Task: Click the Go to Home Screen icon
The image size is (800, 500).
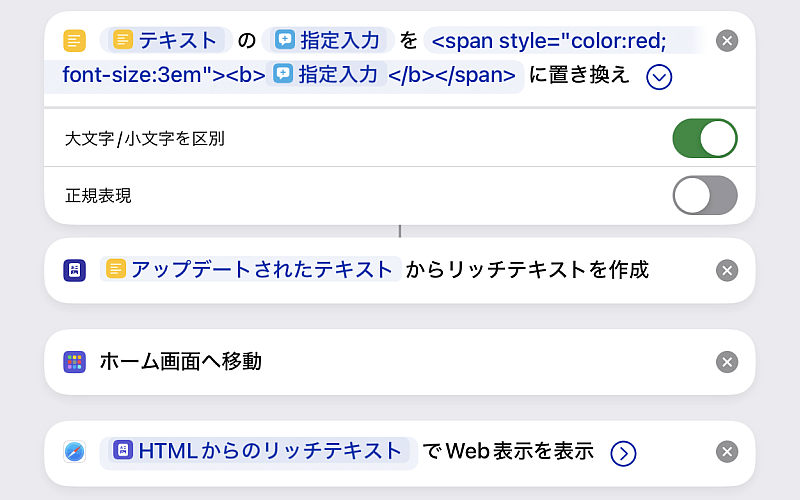Action: tap(74, 362)
